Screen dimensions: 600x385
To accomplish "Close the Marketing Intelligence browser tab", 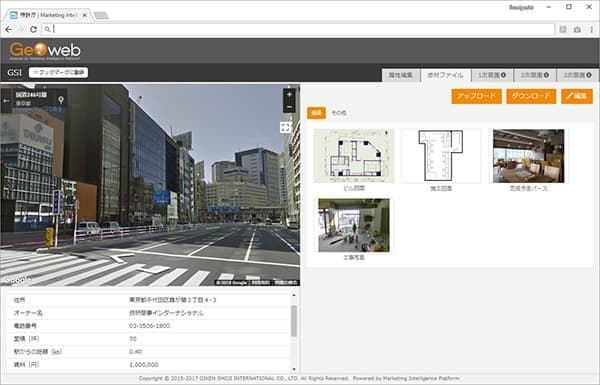I will (85, 15).
